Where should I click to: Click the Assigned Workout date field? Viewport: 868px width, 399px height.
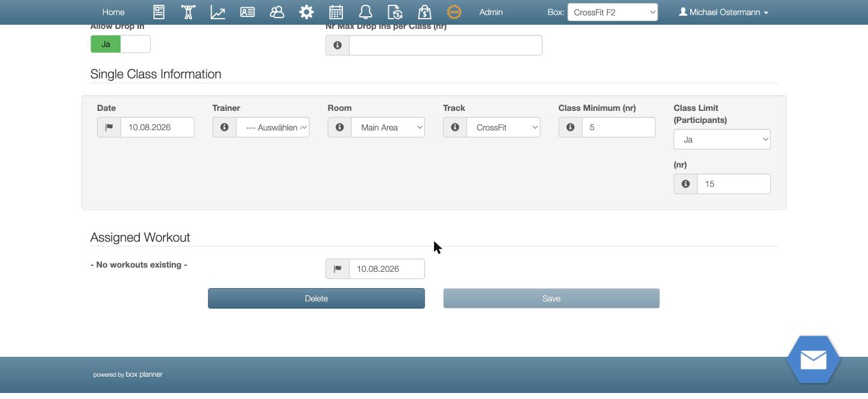pyautogui.click(x=386, y=269)
